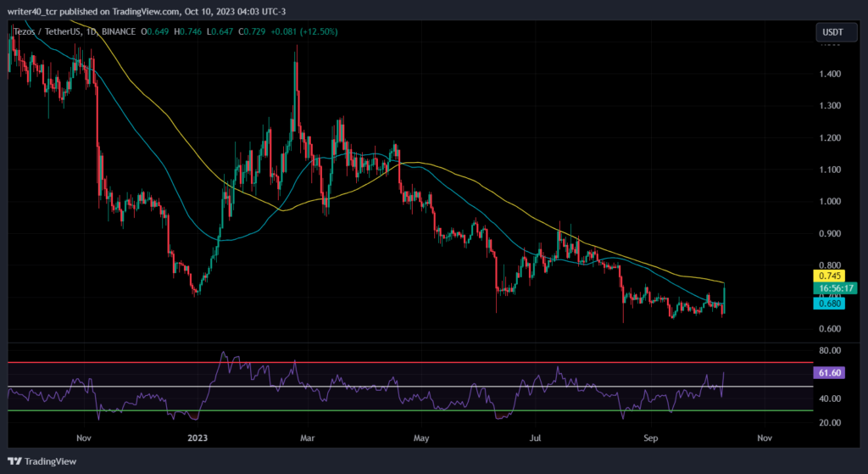The height and width of the screenshot is (474, 868).
Task: Click the 1.400 price axis label
Action: [830, 74]
